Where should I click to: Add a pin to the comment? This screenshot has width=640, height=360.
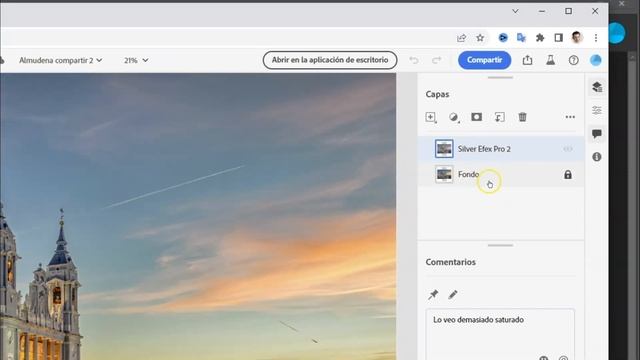click(433, 294)
